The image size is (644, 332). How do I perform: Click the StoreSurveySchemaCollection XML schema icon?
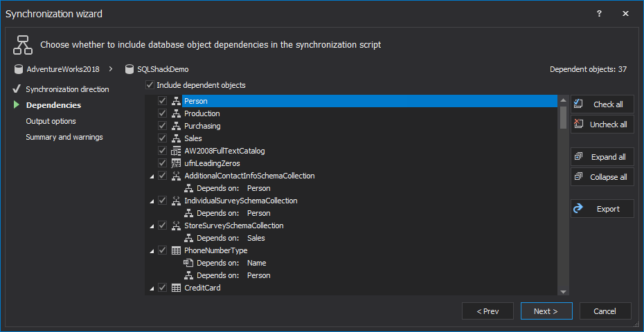tap(176, 225)
